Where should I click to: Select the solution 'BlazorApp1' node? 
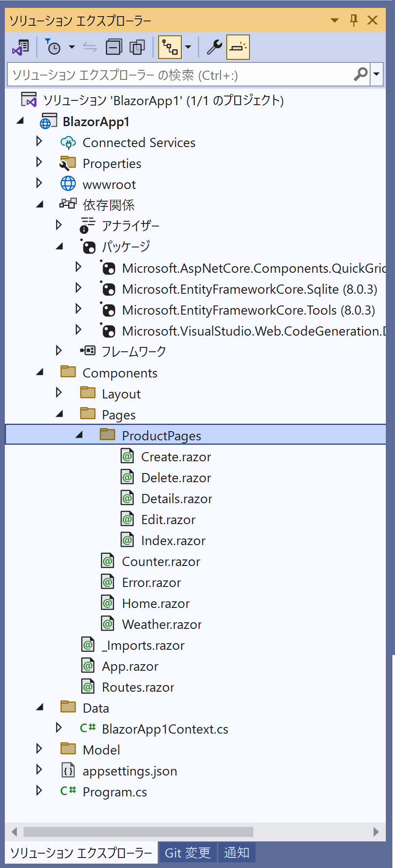(163, 101)
